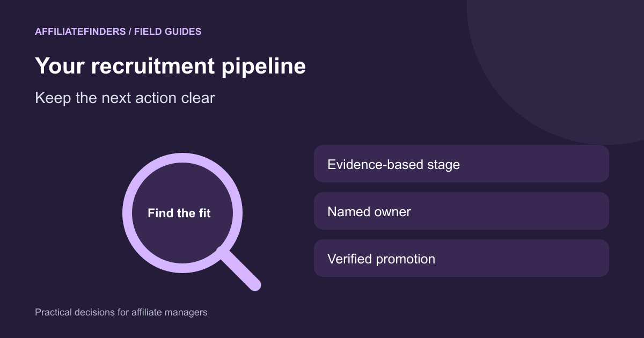Select the 'Named owner' card
This screenshot has height=338, width=644.
(462, 211)
